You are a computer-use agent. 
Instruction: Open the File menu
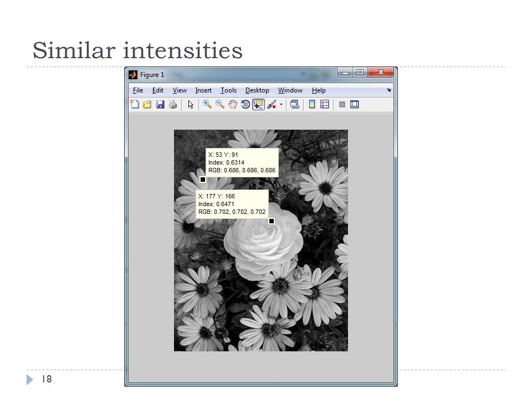[x=138, y=90]
